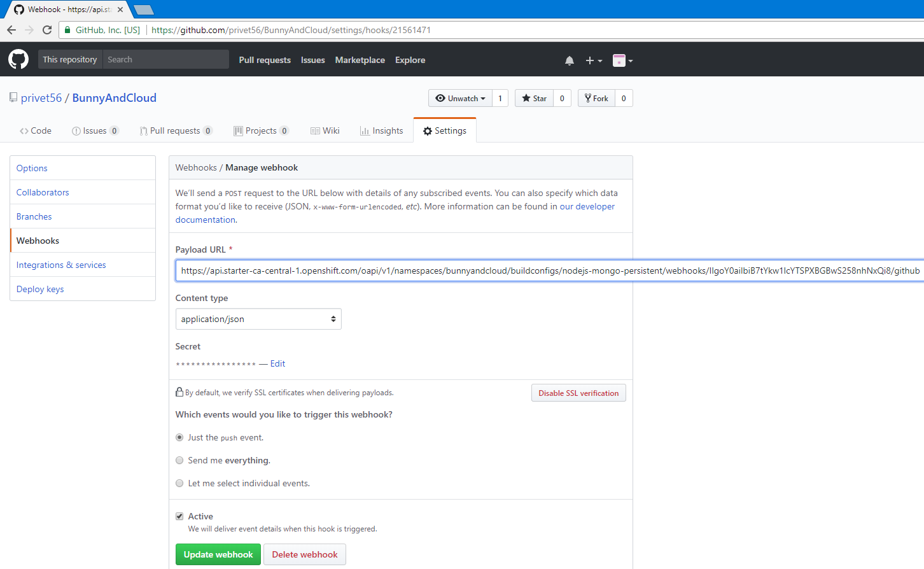Click the browser forward arrow
Image resolution: width=924 pixels, height=569 pixels.
[29, 30]
